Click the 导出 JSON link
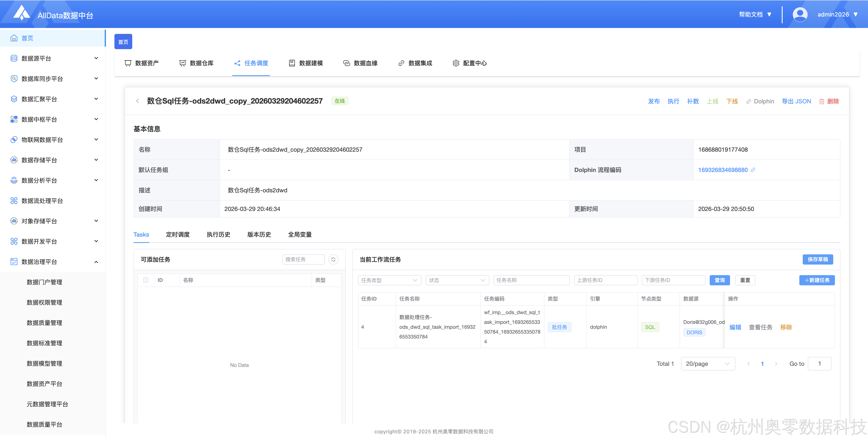 point(796,101)
